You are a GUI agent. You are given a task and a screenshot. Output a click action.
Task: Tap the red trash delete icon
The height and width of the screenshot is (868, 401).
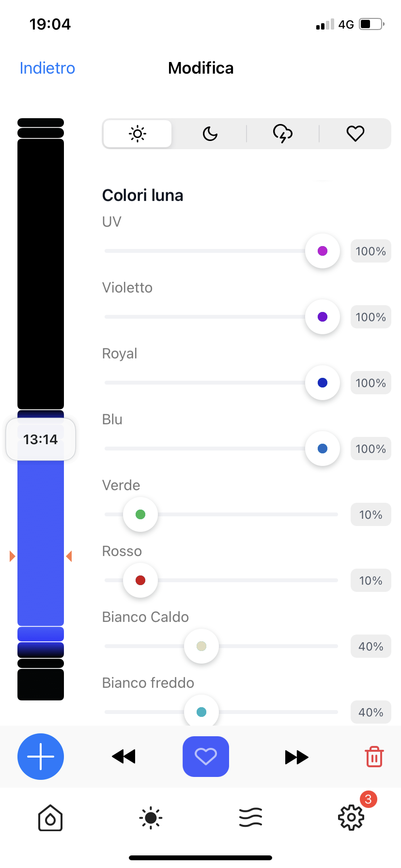[x=374, y=757]
